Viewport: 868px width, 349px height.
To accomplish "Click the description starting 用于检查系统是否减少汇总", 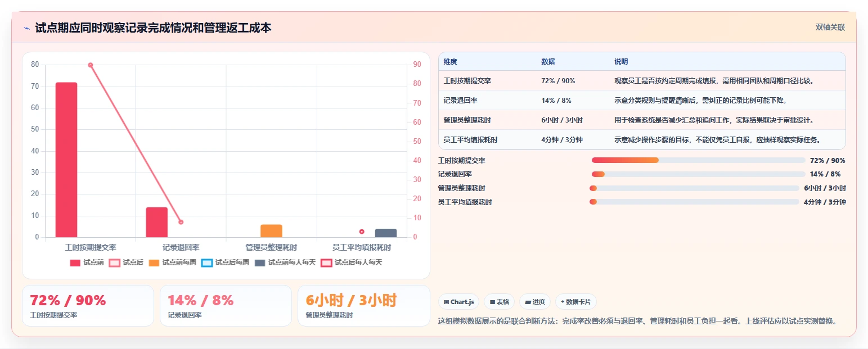I will (x=714, y=120).
